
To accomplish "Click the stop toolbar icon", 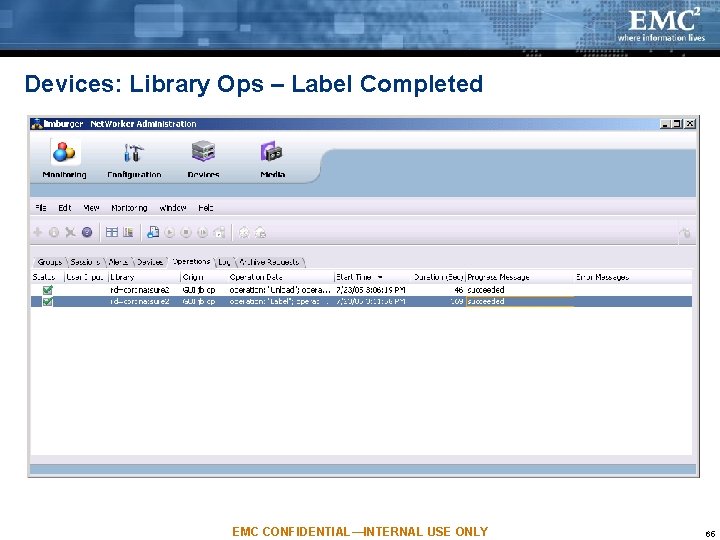I will pyautogui.click(x=186, y=232).
